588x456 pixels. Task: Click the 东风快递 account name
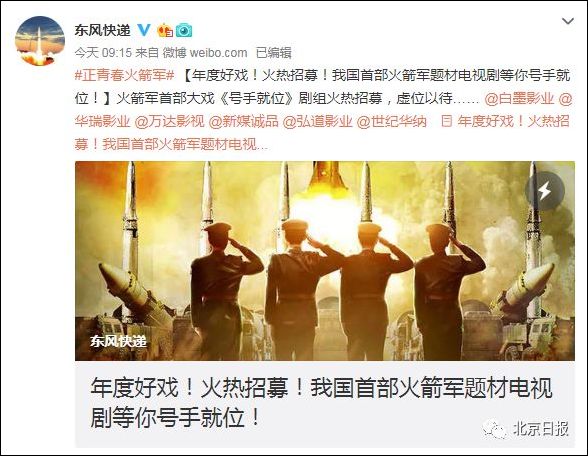coord(102,30)
